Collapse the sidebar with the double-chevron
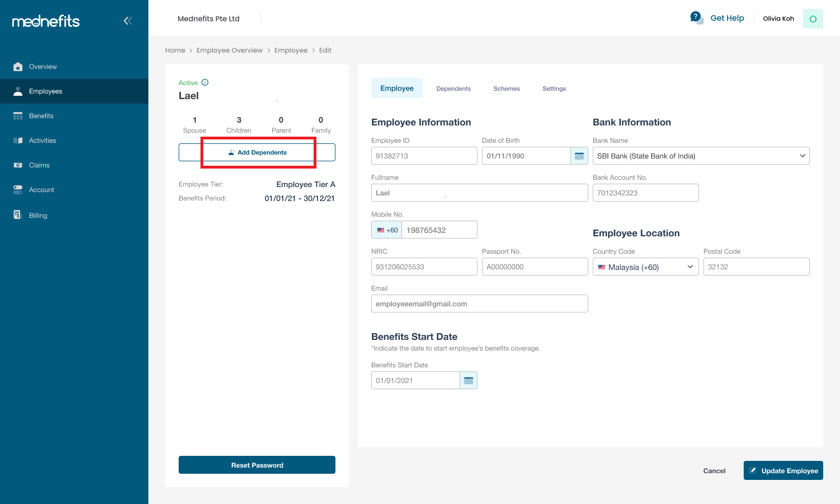The width and height of the screenshot is (840, 504). (x=128, y=20)
